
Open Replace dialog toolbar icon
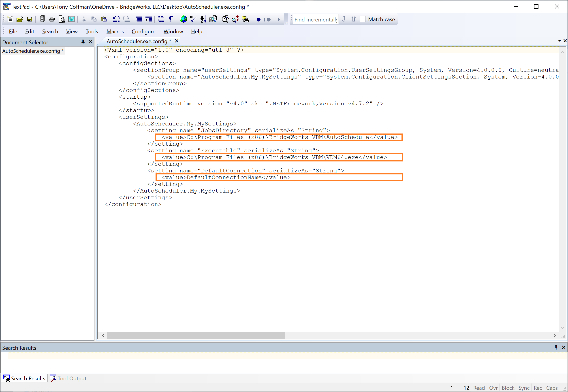pos(235,19)
